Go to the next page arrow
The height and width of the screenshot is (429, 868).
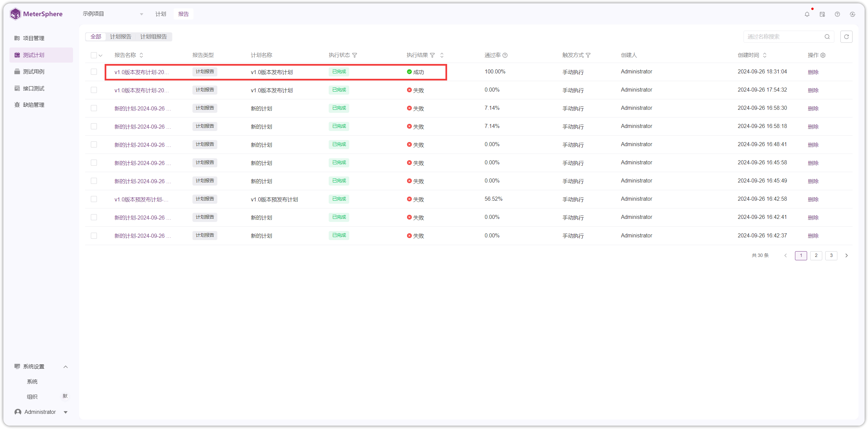[846, 256]
